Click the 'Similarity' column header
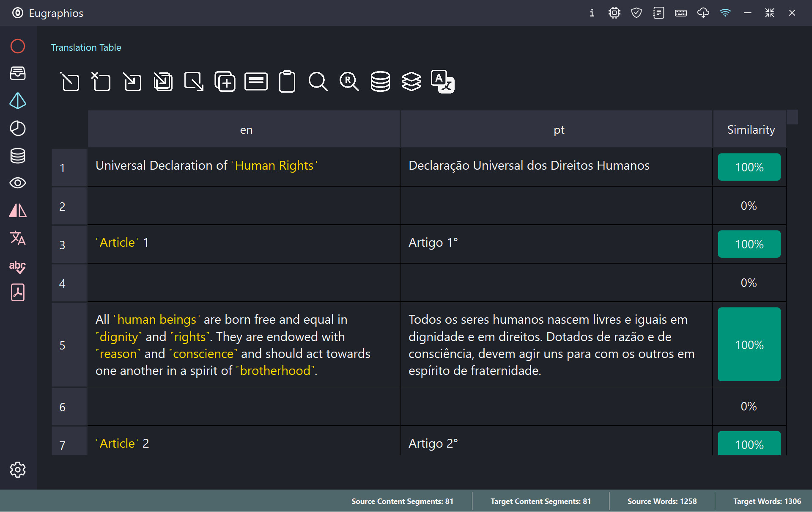 pyautogui.click(x=751, y=129)
